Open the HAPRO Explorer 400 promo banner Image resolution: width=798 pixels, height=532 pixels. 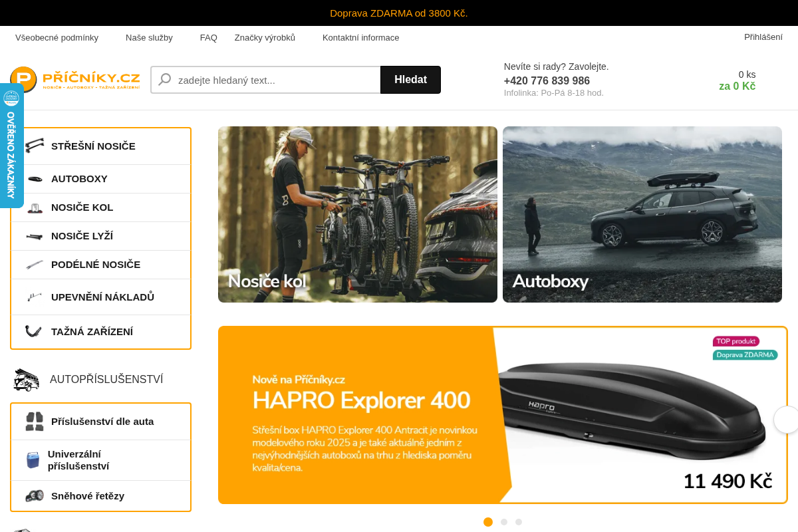[x=503, y=415]
